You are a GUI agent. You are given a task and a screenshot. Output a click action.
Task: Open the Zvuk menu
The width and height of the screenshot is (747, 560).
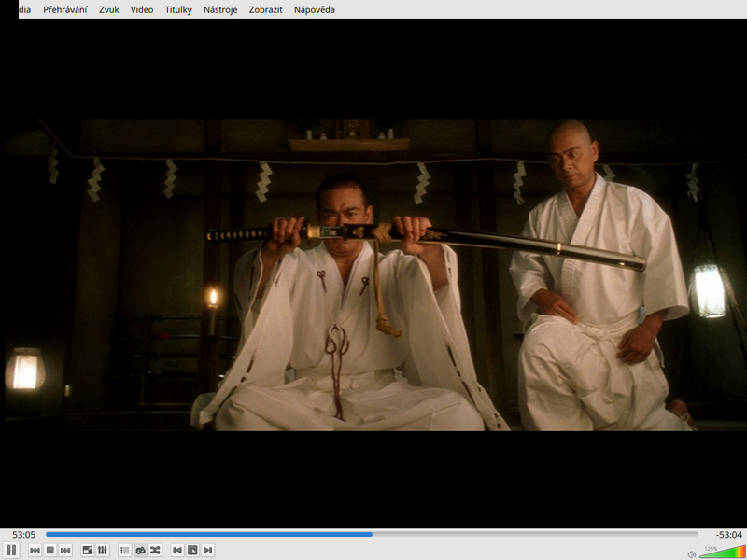[109, 9]
